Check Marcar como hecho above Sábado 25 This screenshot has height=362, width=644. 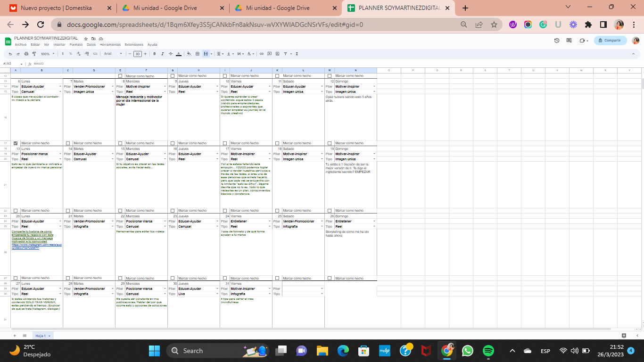(277, 211)
